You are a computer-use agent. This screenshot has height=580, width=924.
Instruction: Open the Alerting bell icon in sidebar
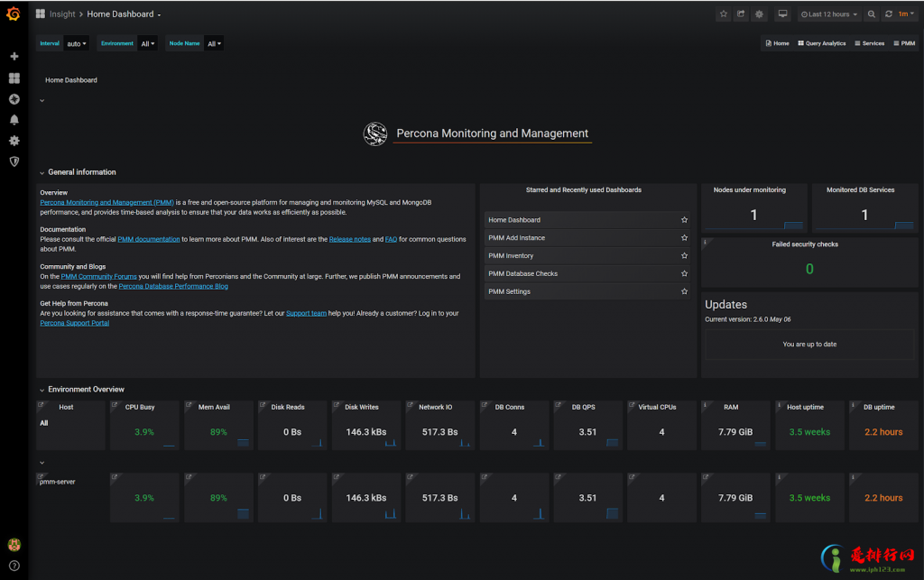[x=14, y=120]
